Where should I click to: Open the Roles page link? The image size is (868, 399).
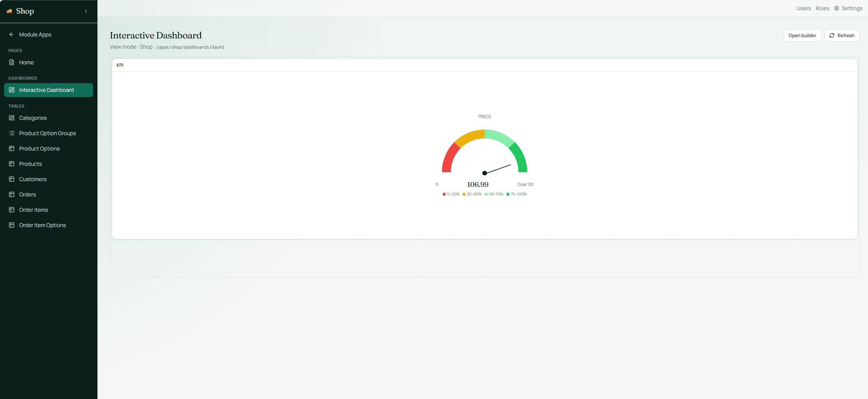(x=822, y=8)
